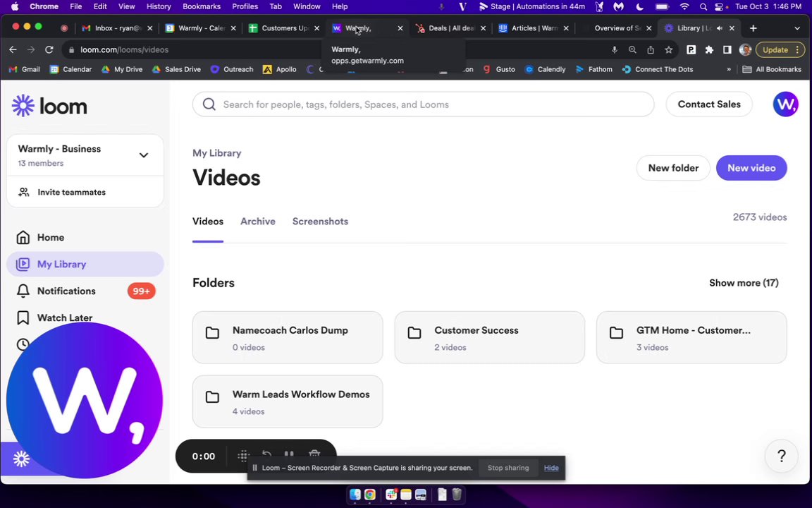Open Outreach bookmark
This screenshot has height=508, width=812.
[x=232, y=69]
